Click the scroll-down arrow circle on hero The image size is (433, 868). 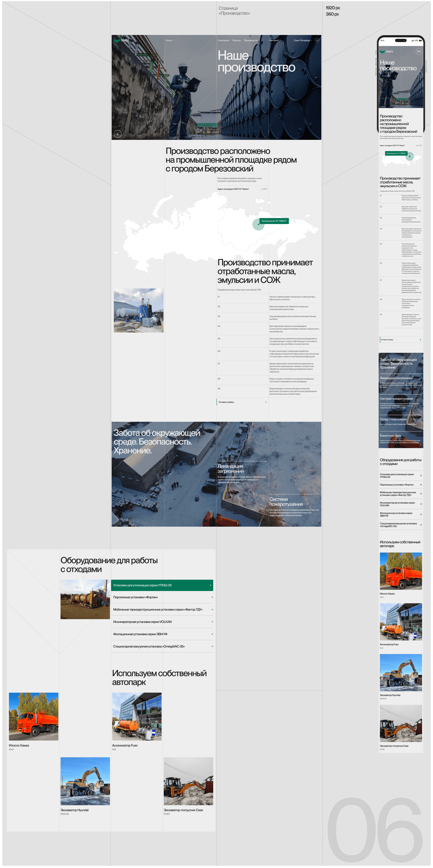pos(117,134)
